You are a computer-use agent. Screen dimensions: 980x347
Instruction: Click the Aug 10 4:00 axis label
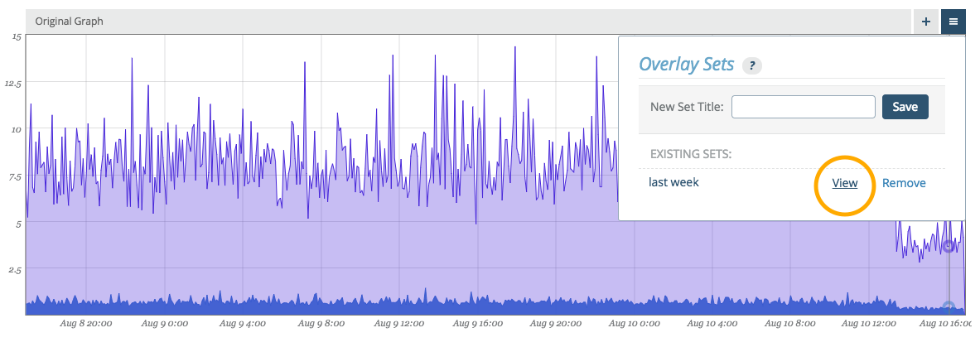[712, 324]
